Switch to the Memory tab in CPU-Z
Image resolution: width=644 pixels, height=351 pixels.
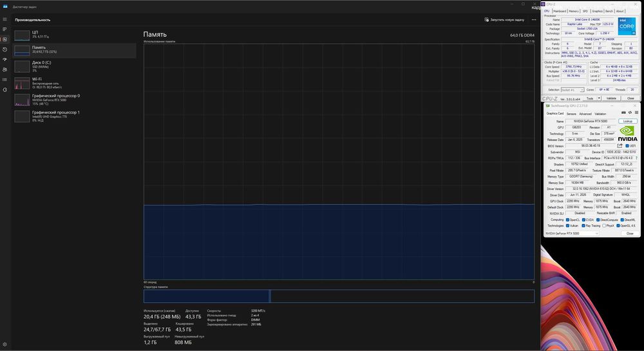[x=574, y=11]
